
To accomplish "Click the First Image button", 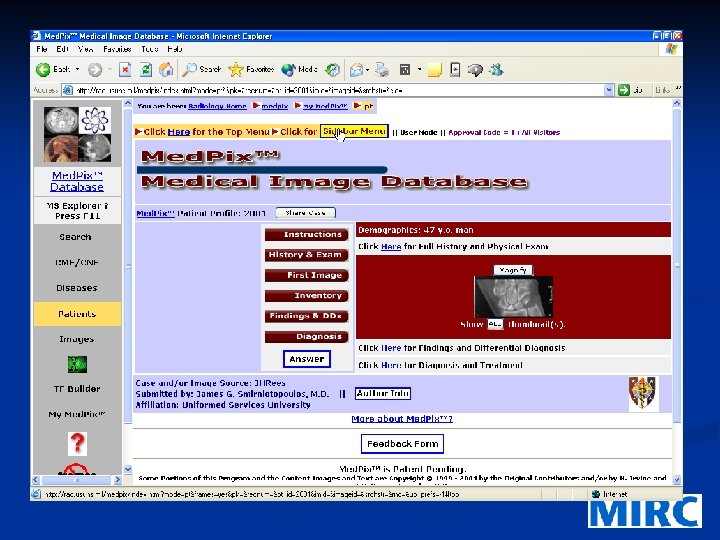I will 306,275.
